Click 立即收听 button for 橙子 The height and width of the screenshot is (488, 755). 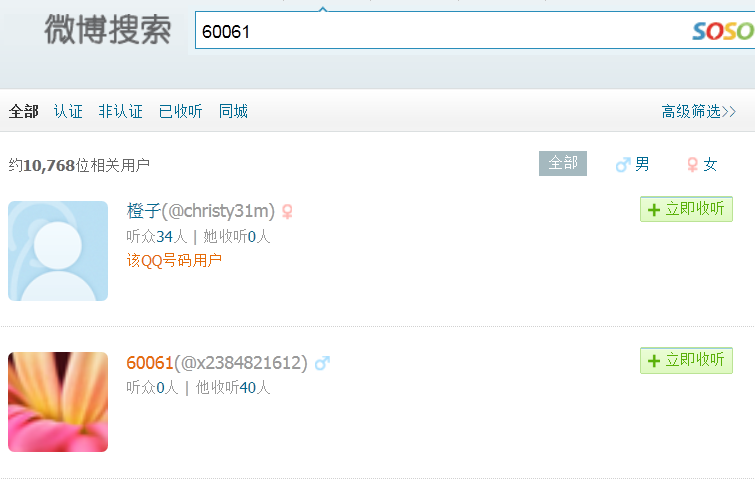click(686, 209)
